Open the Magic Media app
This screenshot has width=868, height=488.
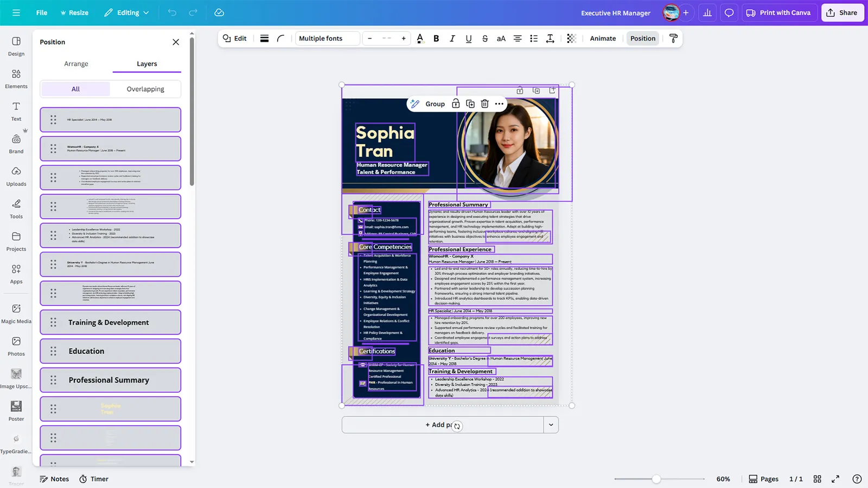(x=16, y=313)
